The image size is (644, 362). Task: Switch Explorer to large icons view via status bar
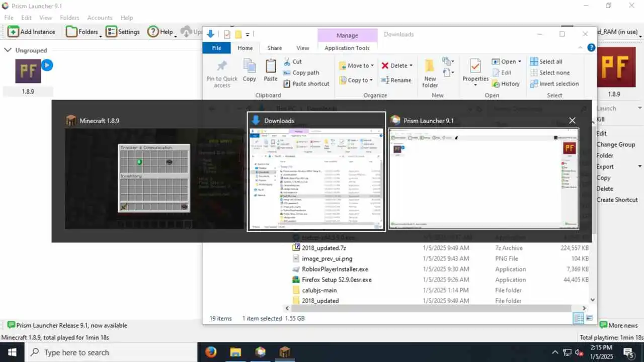589,318
